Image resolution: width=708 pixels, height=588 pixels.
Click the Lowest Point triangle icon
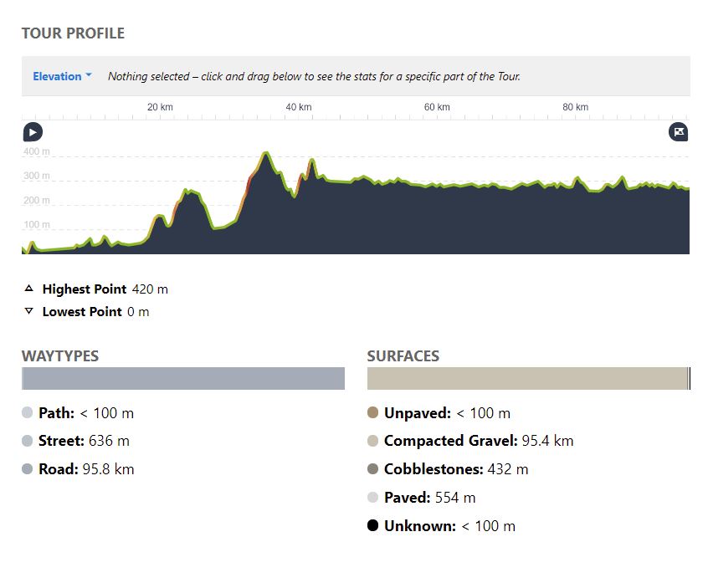(28, 311)
